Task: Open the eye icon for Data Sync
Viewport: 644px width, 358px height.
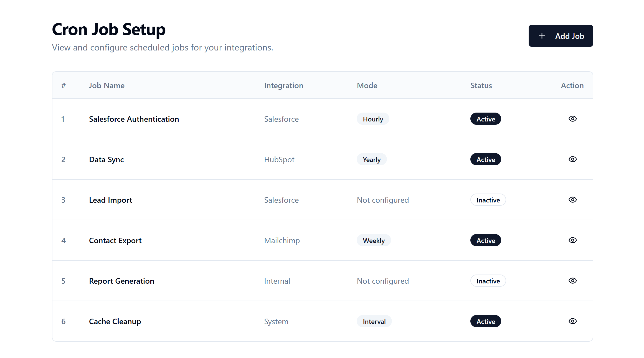Action: [572, 159]
